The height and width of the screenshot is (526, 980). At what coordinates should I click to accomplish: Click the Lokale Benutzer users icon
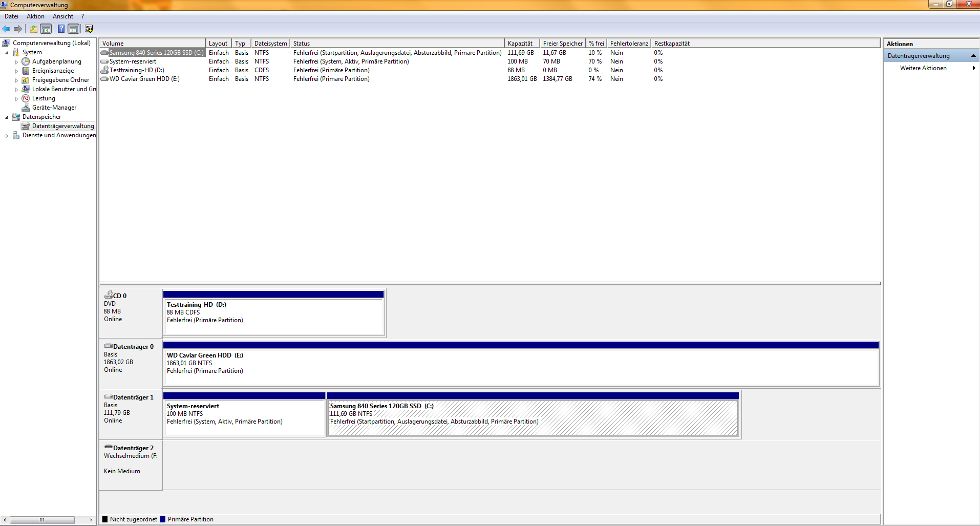(26, 89)
